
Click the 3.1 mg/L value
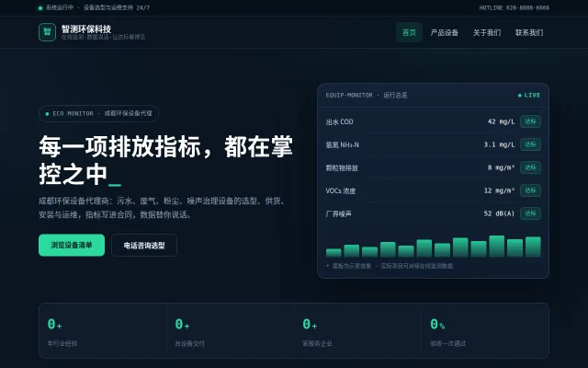(x=499, y=144)
